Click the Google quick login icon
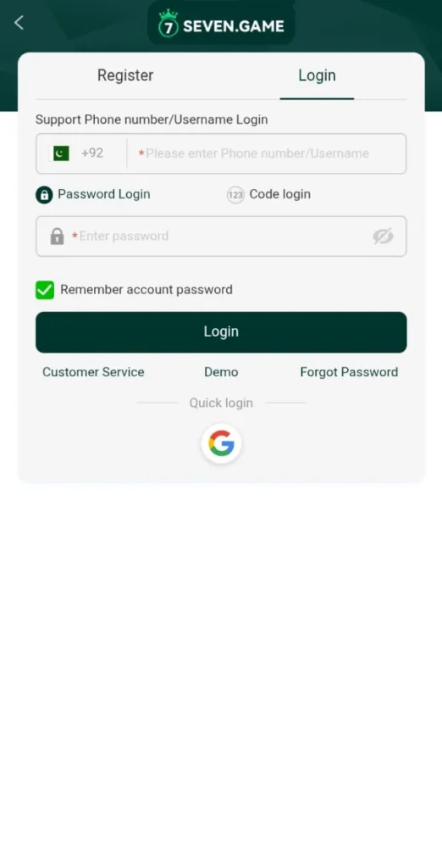 [221, 443]
